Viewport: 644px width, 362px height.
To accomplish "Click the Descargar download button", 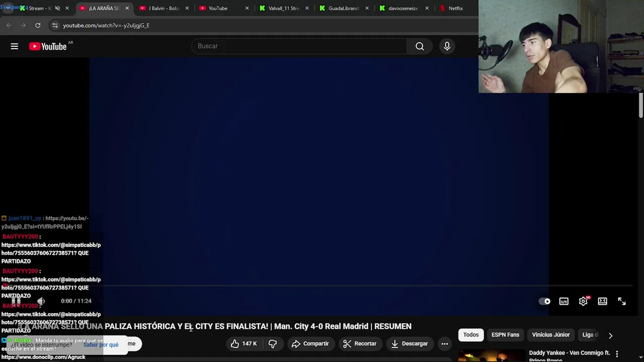I will pos(409,344).
